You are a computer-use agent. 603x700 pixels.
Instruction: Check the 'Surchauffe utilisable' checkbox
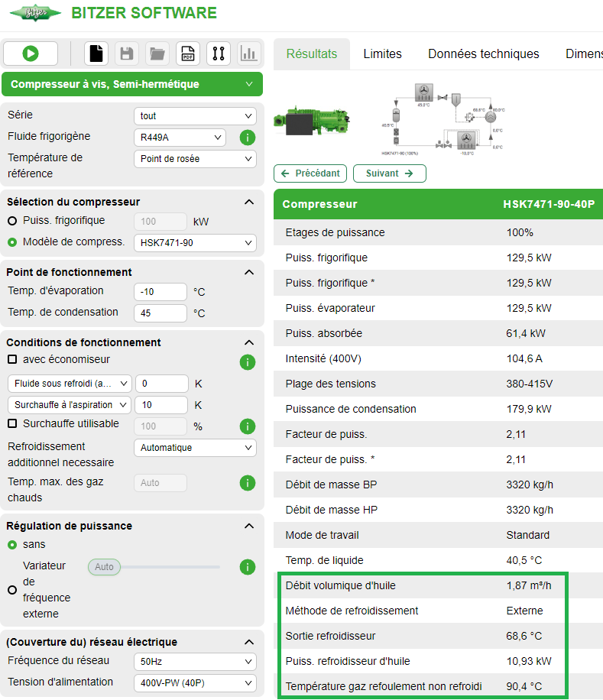point(12,423)
